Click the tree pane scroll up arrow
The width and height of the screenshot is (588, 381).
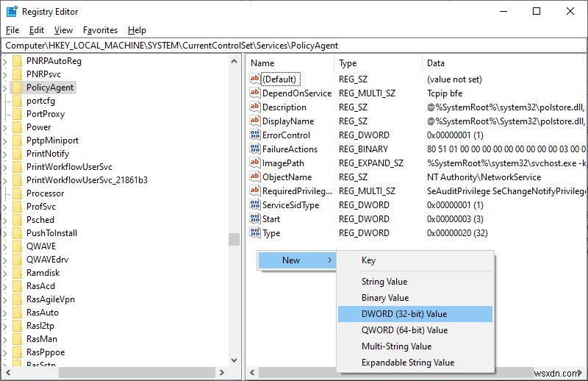234,61
